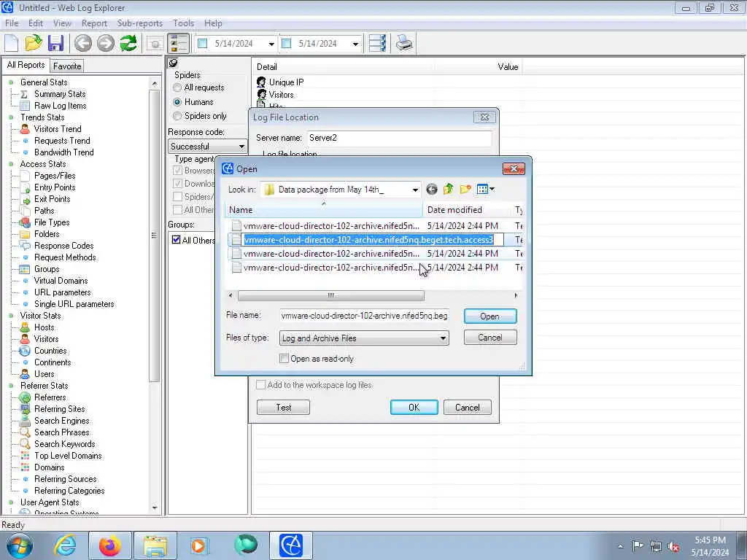Select the Humans radio button
The image size is (747, 560).
[177, 102]
